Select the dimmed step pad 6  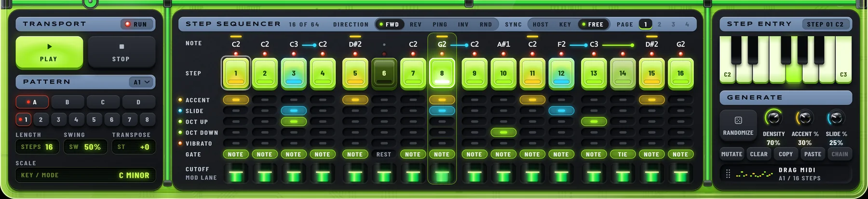click(384, 73)
